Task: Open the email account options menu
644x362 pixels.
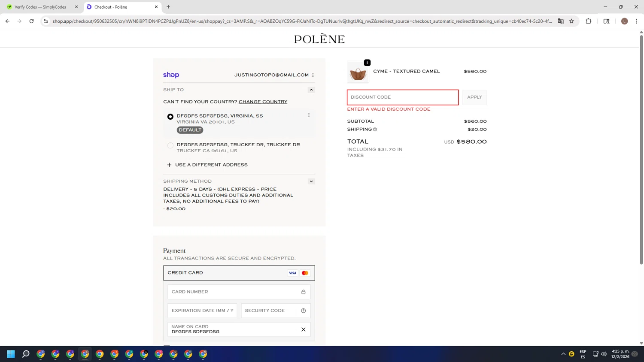Action: point(313,75)
